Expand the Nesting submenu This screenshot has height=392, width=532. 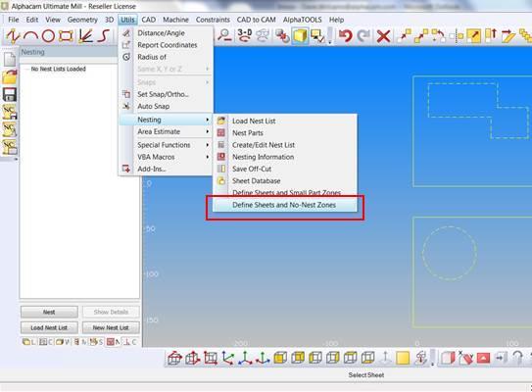[167, 120]
